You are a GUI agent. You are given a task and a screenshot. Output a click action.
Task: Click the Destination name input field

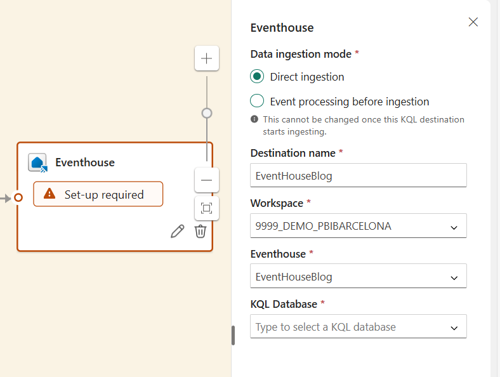click(x=358, y=175)
